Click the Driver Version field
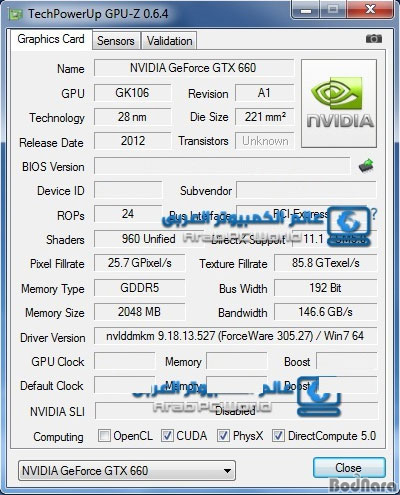This screenshot has width=400, height=495. pos(235,336)
